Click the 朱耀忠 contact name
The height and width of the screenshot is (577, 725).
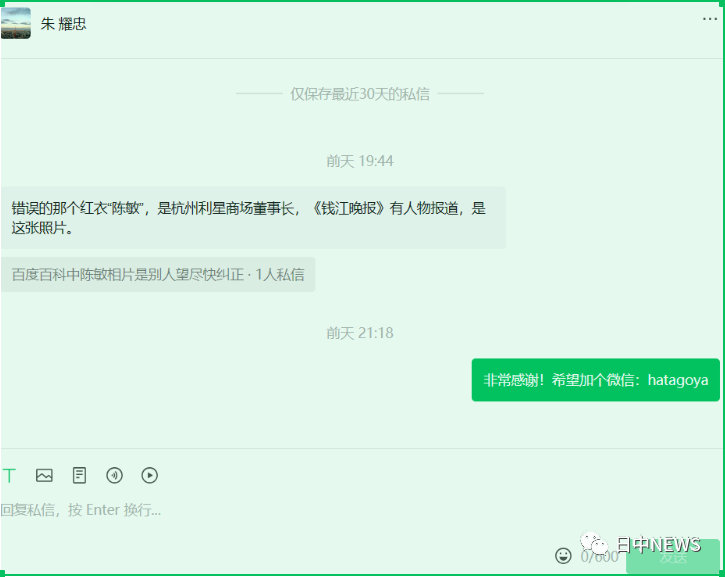63,24
